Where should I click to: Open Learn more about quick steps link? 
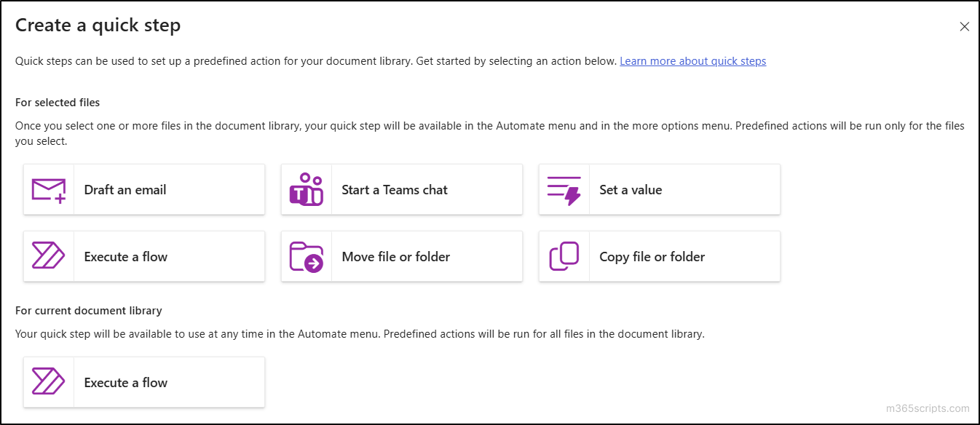click(x=692, y=61)
